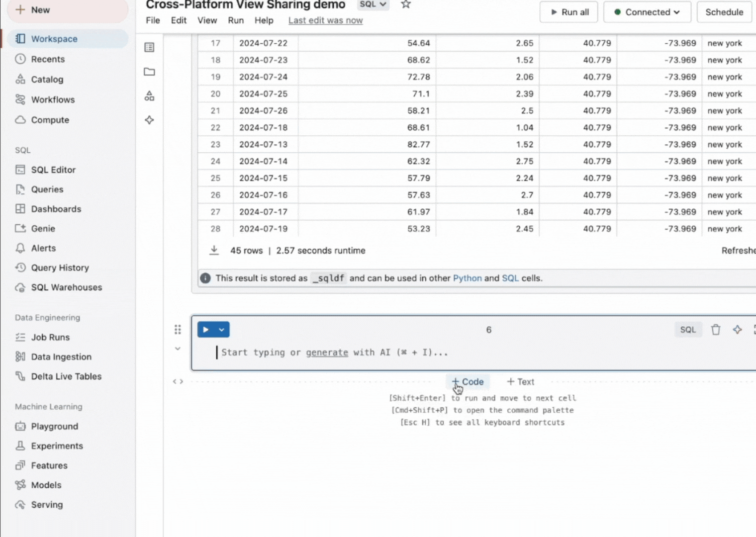
Task: Open SQL Editor from the sidebar
Action: [53, 170]
